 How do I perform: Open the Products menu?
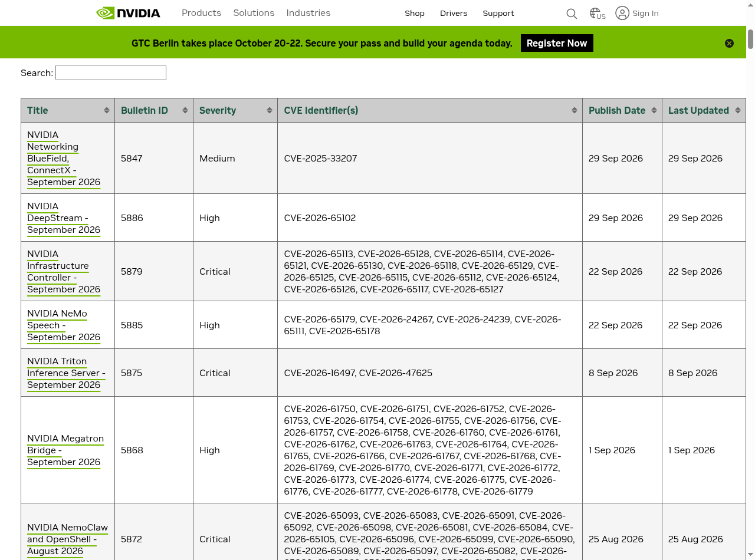tap(201, 13)
